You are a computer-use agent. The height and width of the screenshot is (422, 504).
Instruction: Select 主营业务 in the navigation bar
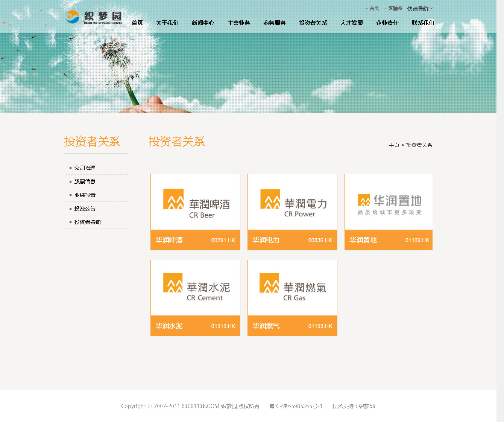click(239, 23)
